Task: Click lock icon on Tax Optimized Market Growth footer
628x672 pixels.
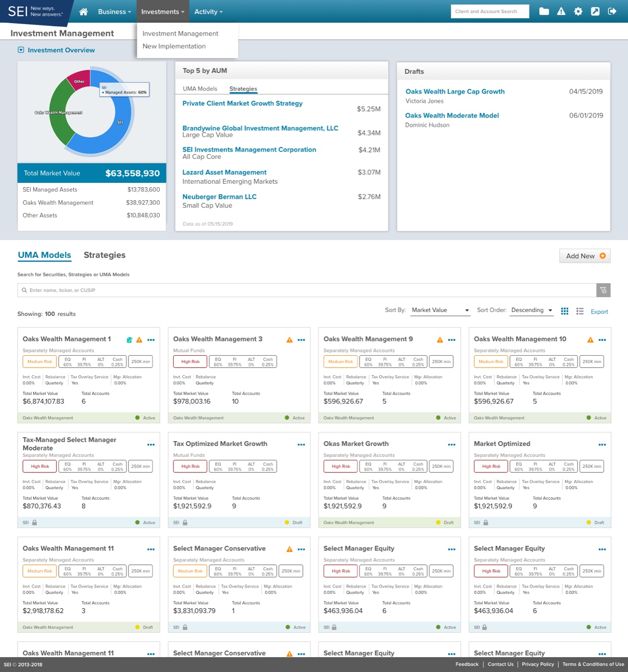Action: (x=185, y=522)
